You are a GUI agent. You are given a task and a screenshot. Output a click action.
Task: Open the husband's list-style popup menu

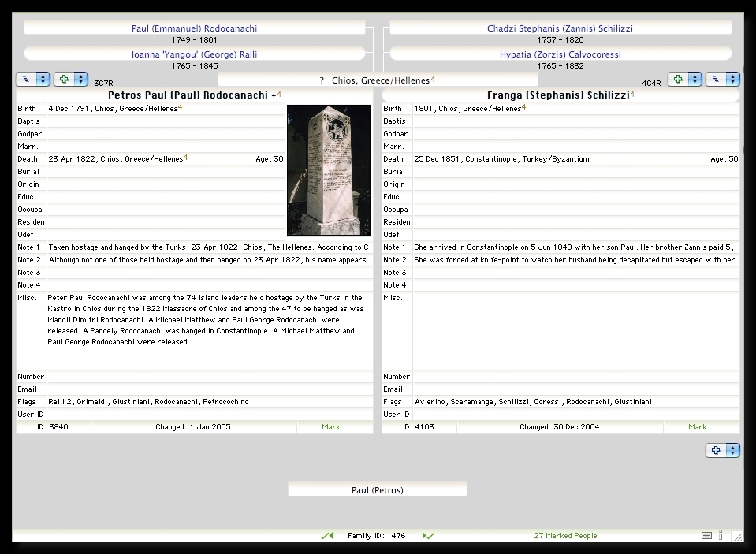coord(32,80)
